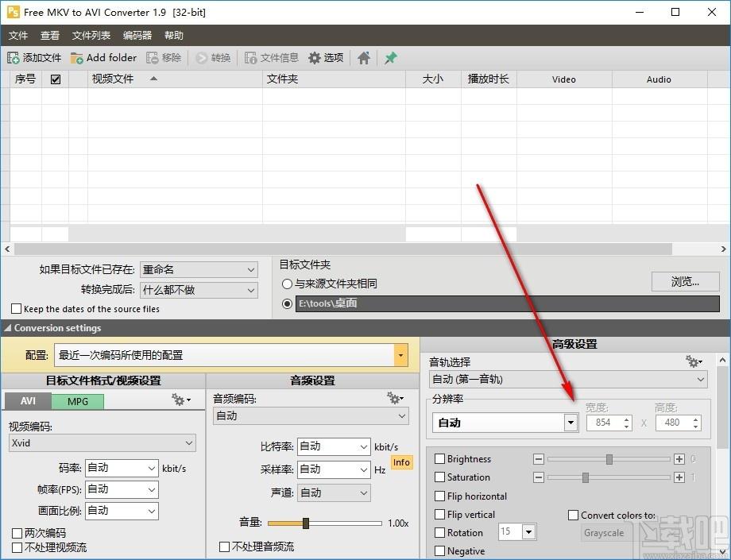The image size is (731, 560).
Task: Enable Convert colors to checkbox
Action: coord(574,516)
